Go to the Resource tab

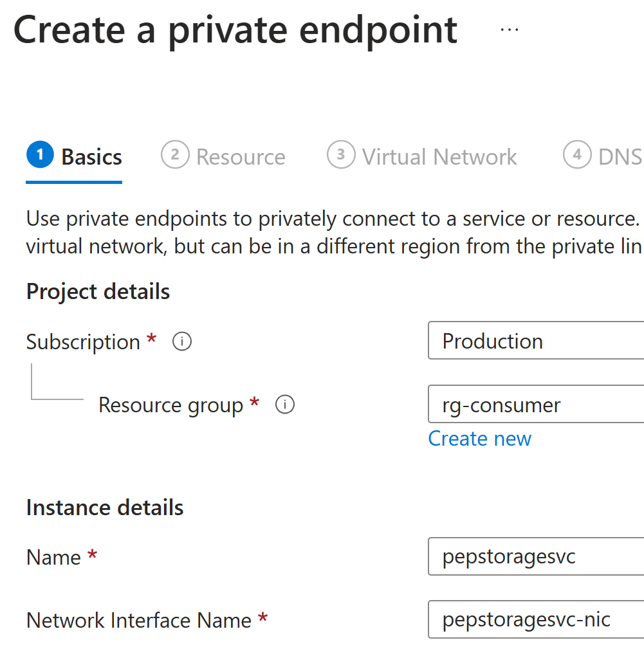pyautogui.click(x=223, y=157)
